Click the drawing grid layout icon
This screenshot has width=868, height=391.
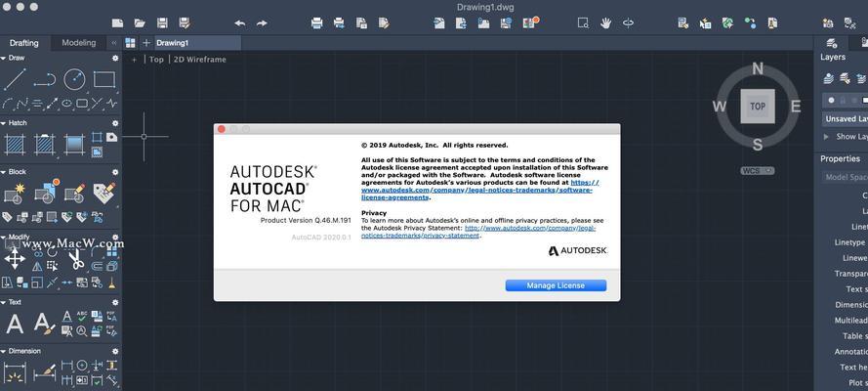130,43
